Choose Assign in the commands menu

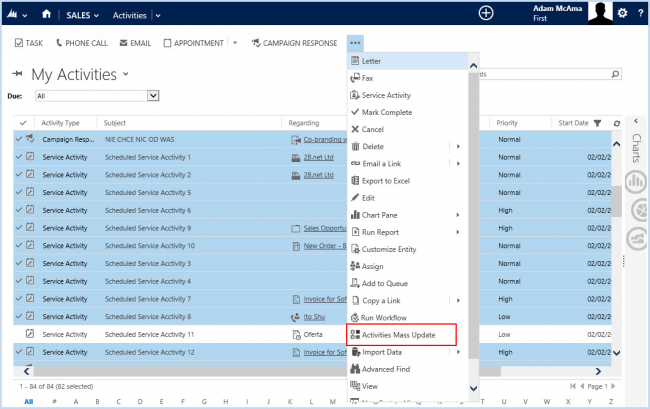pyautogui.click(x=408, y=266)
